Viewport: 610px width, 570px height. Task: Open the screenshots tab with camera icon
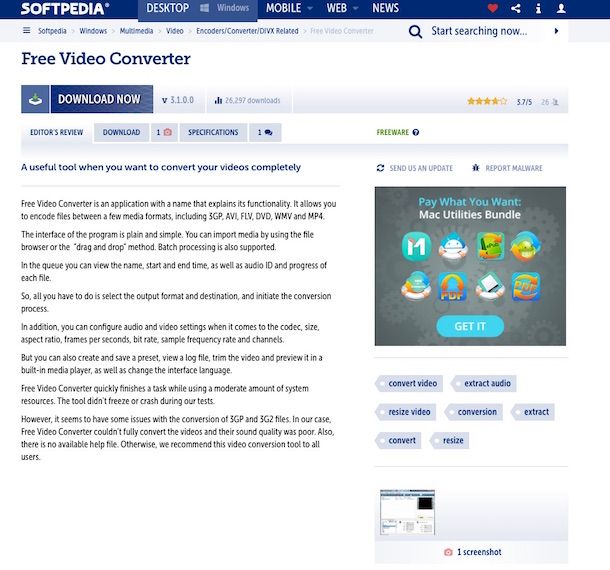click(164, 132)
